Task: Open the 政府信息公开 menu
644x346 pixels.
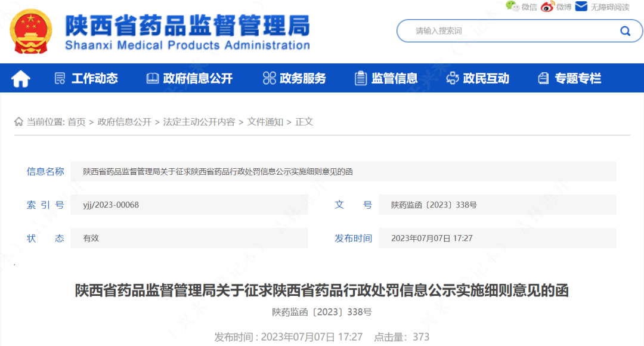Action: point(198,78)
